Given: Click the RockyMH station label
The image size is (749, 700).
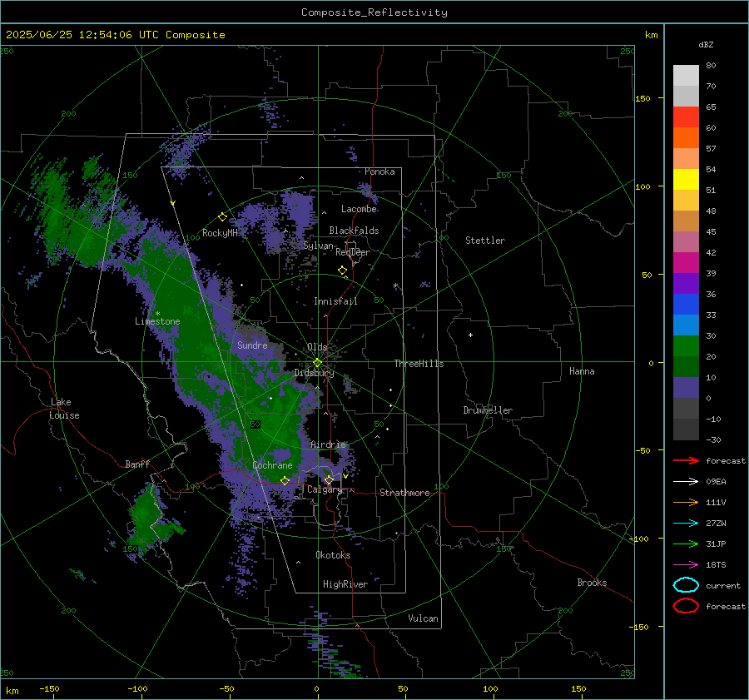Looking at the screenshot, I should [220, 233].
